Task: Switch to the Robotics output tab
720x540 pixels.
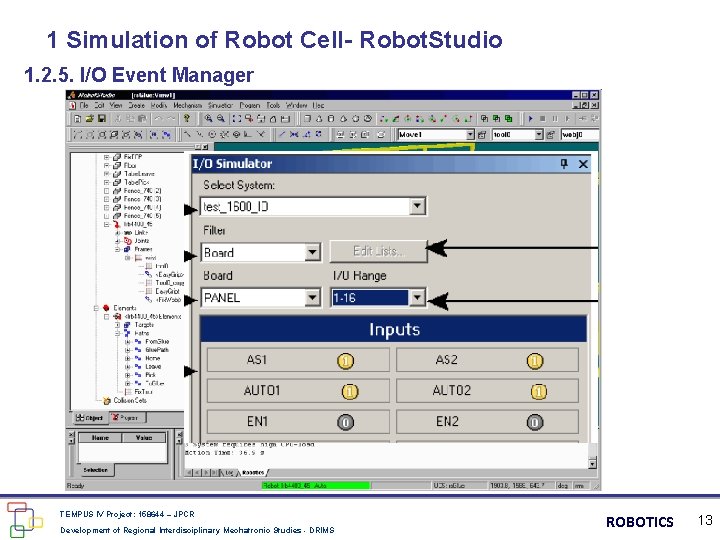Action: click(x=253, y=472)
